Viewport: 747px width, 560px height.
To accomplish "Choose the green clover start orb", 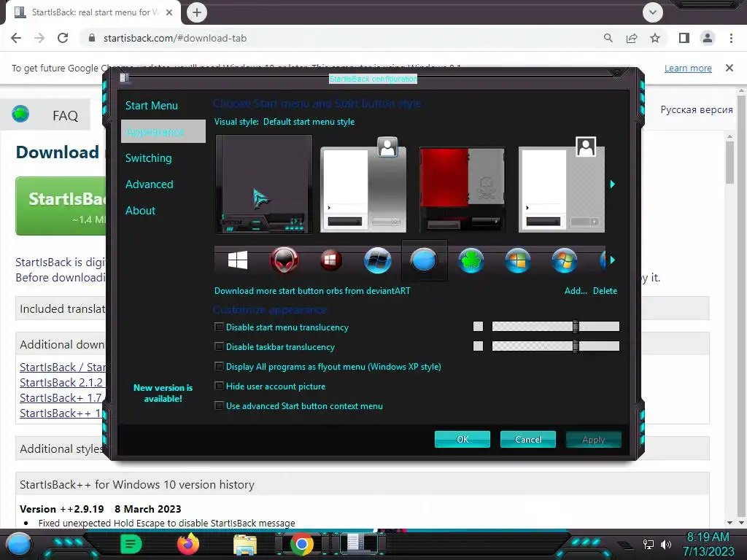I will pyautogui.click(x=471, y=260).
